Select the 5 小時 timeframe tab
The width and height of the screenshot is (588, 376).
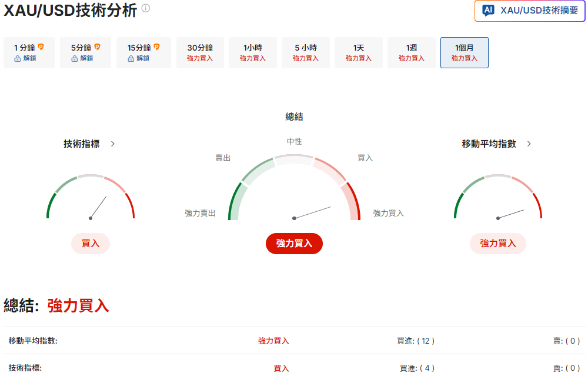tap(306, 53)
